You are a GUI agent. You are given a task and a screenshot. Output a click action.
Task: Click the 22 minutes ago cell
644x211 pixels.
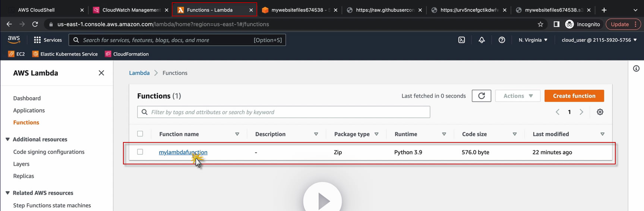click(x=552, y=152)
